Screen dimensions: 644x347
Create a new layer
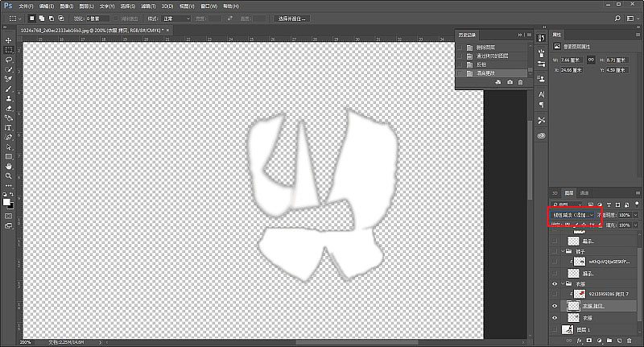(x=619, y=341)
